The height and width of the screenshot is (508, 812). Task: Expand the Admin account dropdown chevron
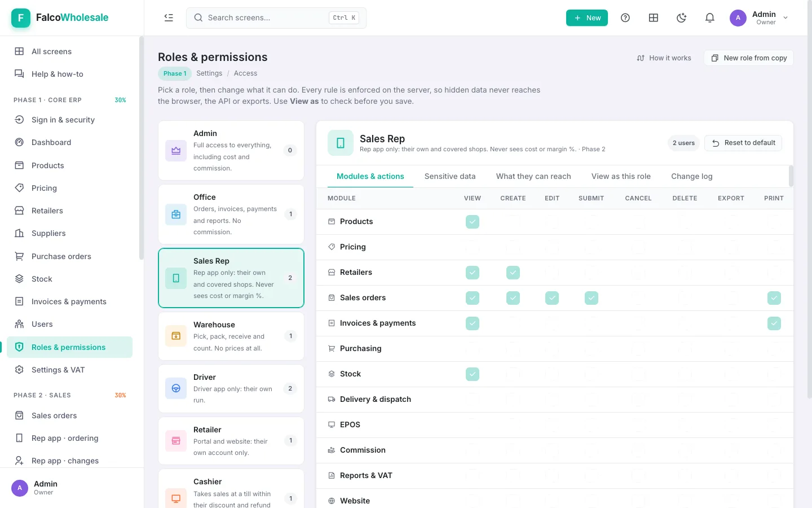point(785,18)
